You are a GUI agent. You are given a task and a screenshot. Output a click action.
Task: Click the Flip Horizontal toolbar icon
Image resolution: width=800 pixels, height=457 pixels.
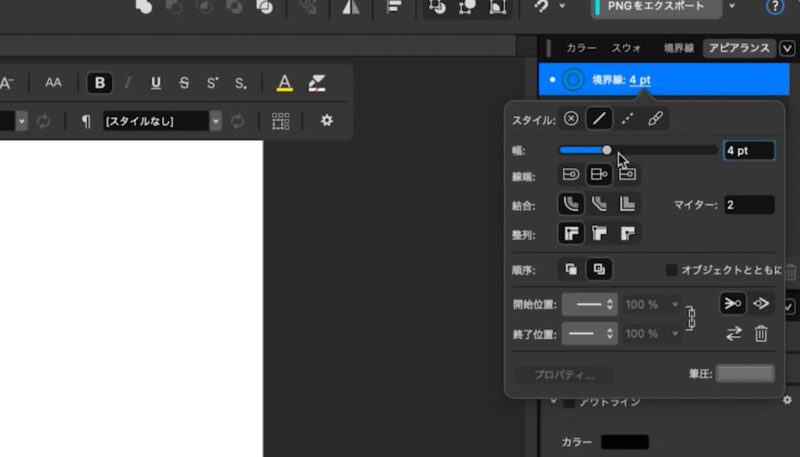point(351,7)
